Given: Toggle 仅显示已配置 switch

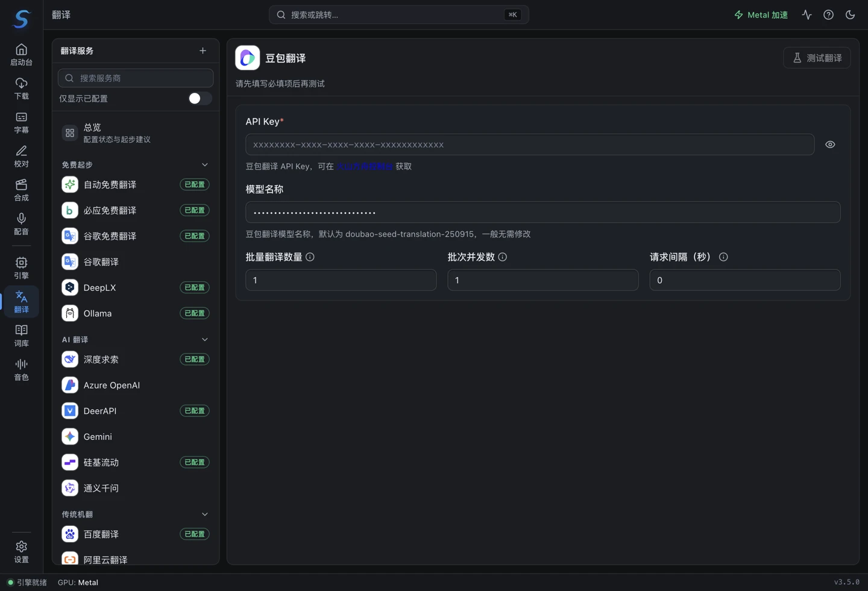Looking at the screenshot, I should click(200, 98).
